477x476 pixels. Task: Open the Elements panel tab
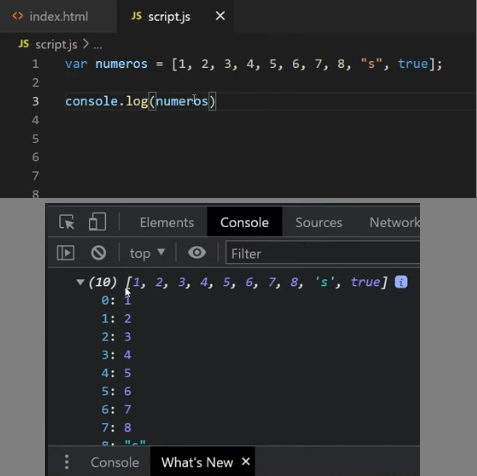pos(167,222)
